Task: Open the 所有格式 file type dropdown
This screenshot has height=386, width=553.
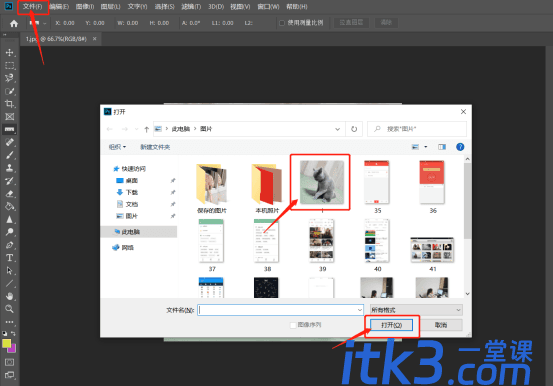Action: (416, 310)
